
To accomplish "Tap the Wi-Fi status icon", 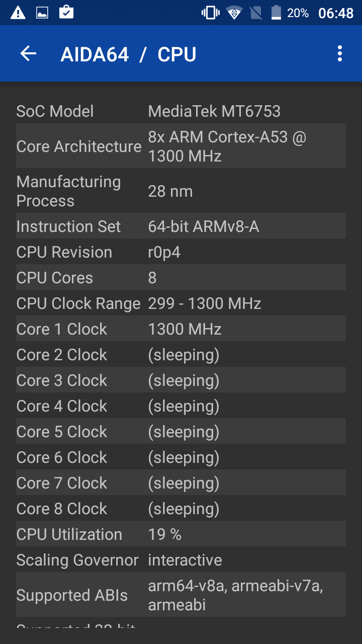I will pyautogui.click(x=234, y=13).
